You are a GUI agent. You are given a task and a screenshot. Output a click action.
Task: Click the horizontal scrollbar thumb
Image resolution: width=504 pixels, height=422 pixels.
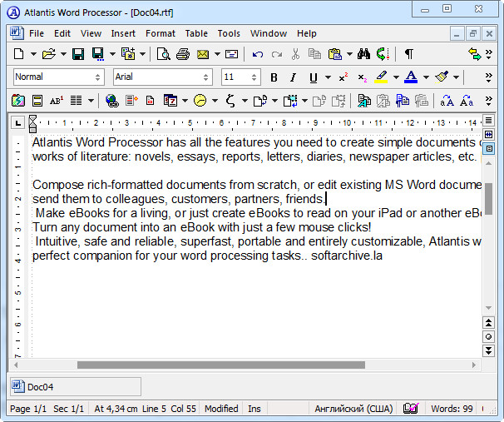tap(220, 365)
